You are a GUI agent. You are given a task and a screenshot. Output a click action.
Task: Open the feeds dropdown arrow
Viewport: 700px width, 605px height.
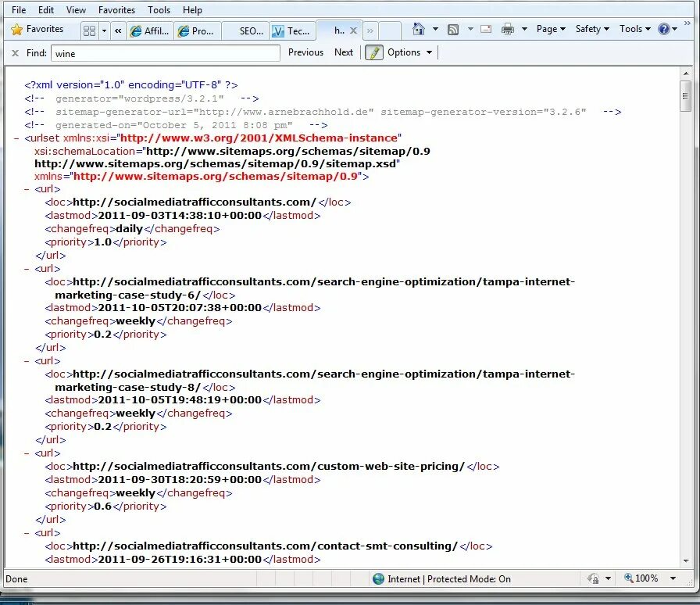coord(470,29)
